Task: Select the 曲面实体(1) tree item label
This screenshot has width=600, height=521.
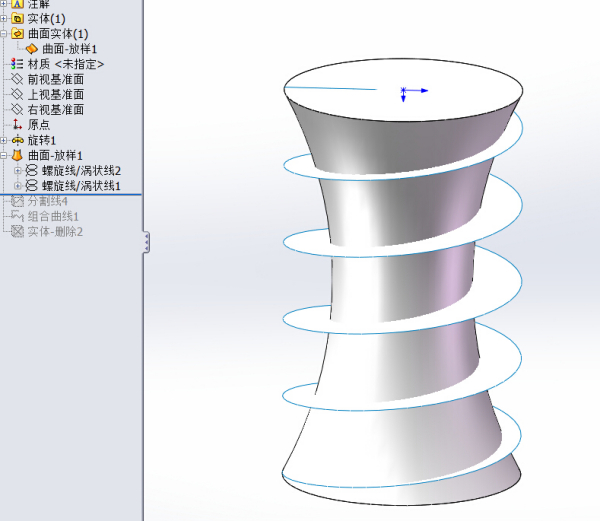Action: [58, 34]
